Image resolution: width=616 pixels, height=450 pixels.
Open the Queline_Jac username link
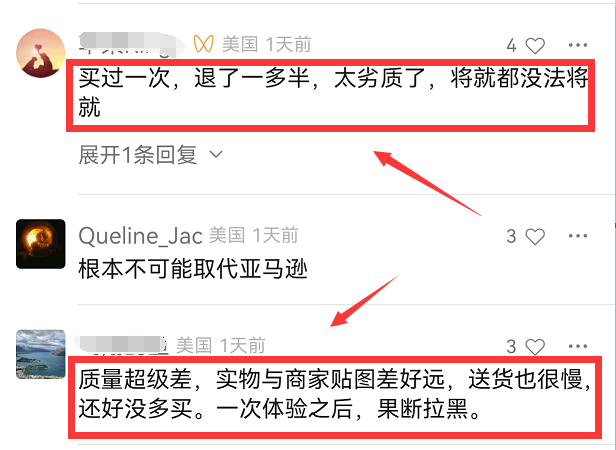coord(140,236)
